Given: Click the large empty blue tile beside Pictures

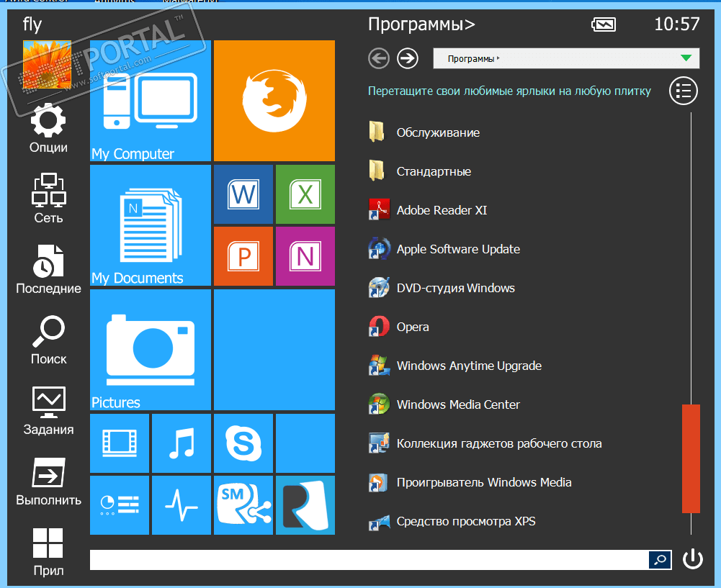Looking at the screenshot, I should [274, 350].
